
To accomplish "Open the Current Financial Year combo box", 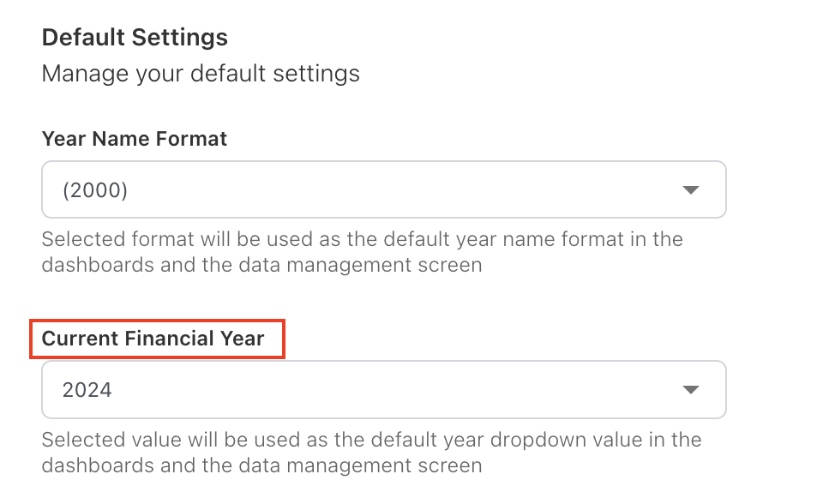I will tap(383, 390).
